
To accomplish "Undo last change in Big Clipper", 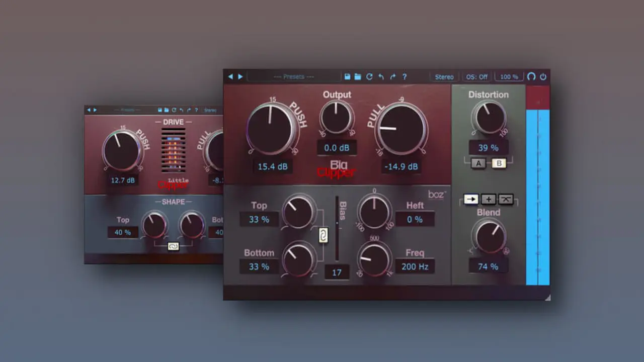I will [381, 77].
